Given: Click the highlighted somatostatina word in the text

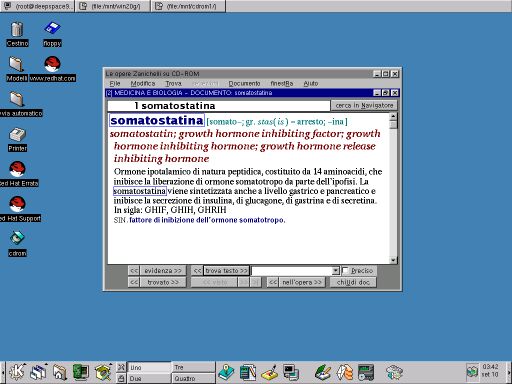Looking at the screenshot, I should coord(140,191).
